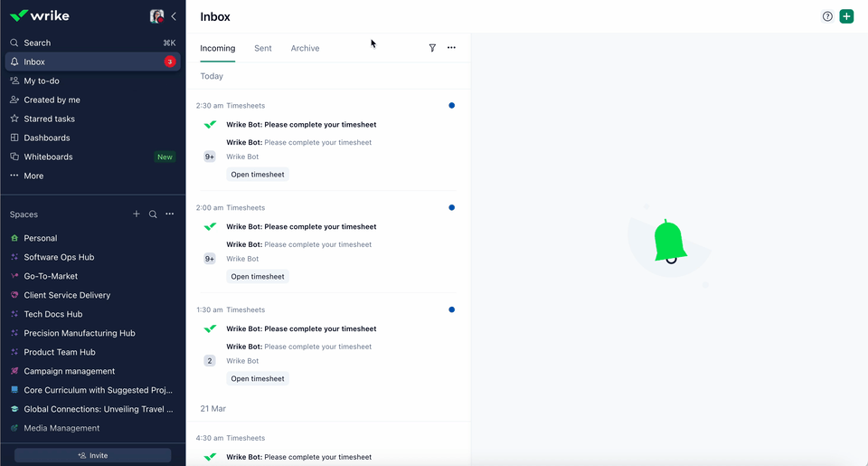Open Whiteboards in the sidebar
This screenshot has height=466, width=868.
(x=48, y=157)
